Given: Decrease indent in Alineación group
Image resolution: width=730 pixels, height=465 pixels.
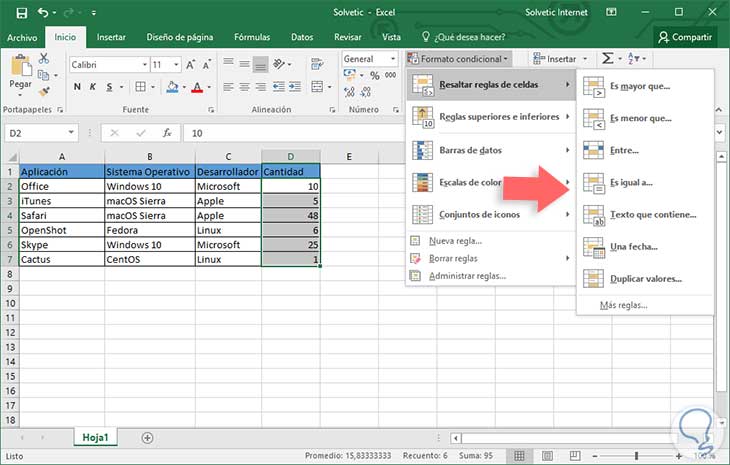Looking at the screenshot, I should 278,87.
